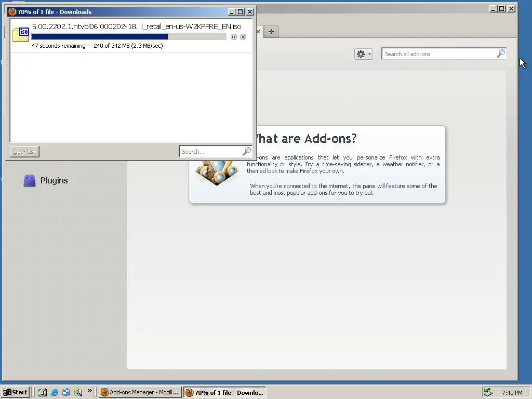Click the iso file type icon in Downloads
Image resolution: width=532 pixels, height=399 pixels.
[21, 35]
